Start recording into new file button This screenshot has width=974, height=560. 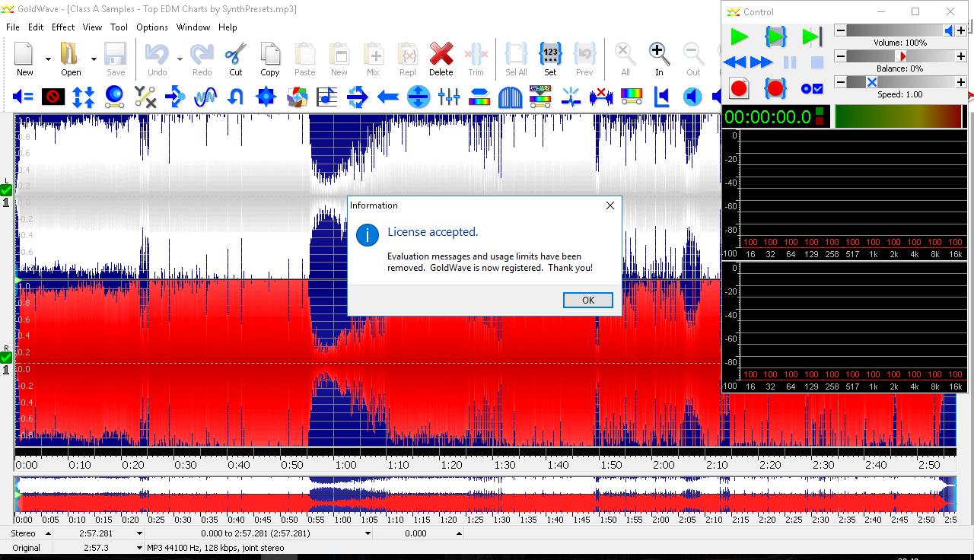[x=739, y=88]
